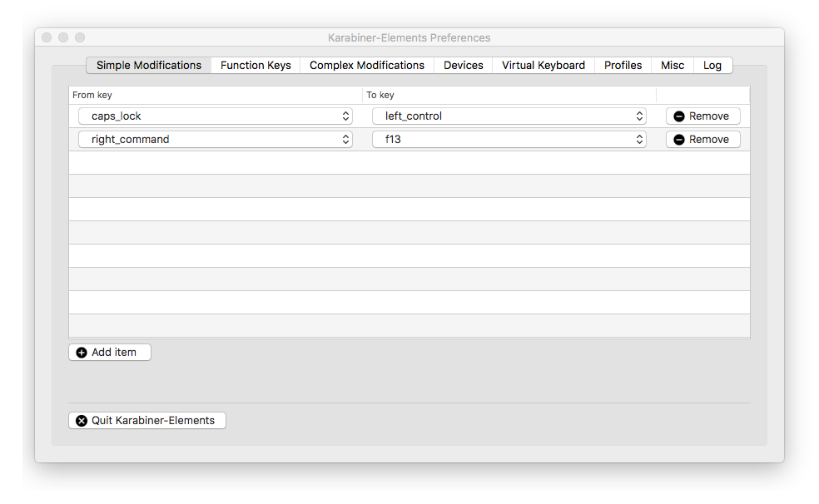Click the window zoom button

pos(80,37)
